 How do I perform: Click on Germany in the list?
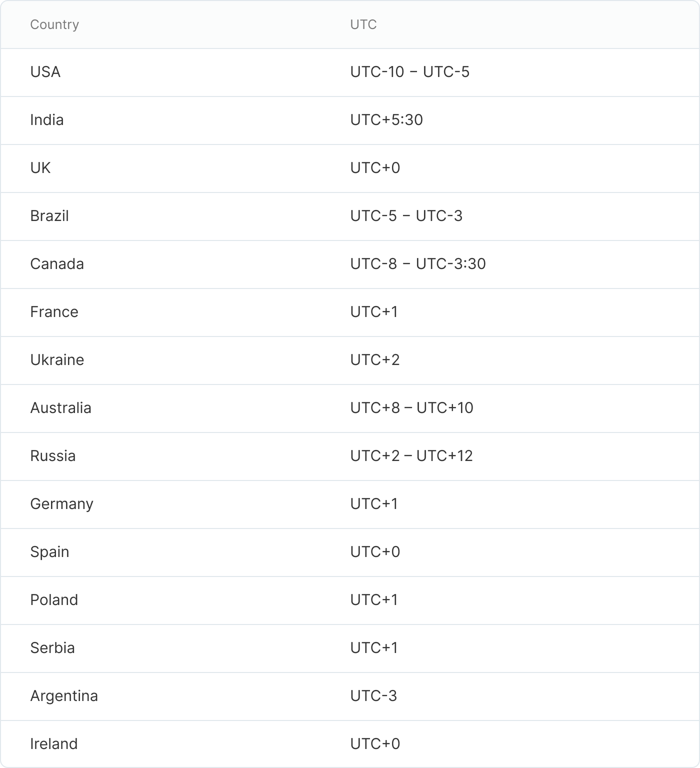tap(61, 504)
